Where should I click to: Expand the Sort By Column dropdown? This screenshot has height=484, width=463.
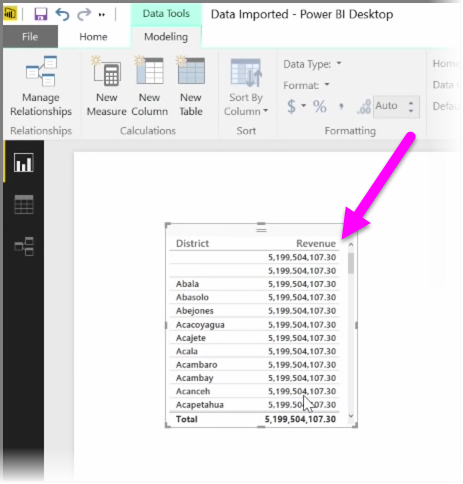coord(246,86)
